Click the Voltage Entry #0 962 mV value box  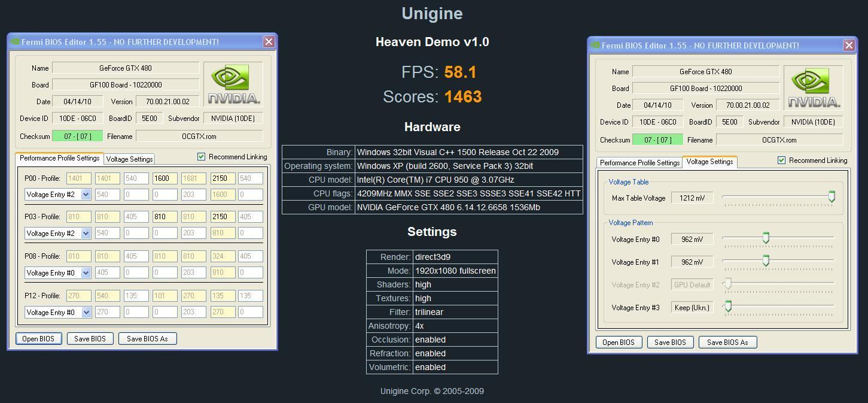(692, 240)
